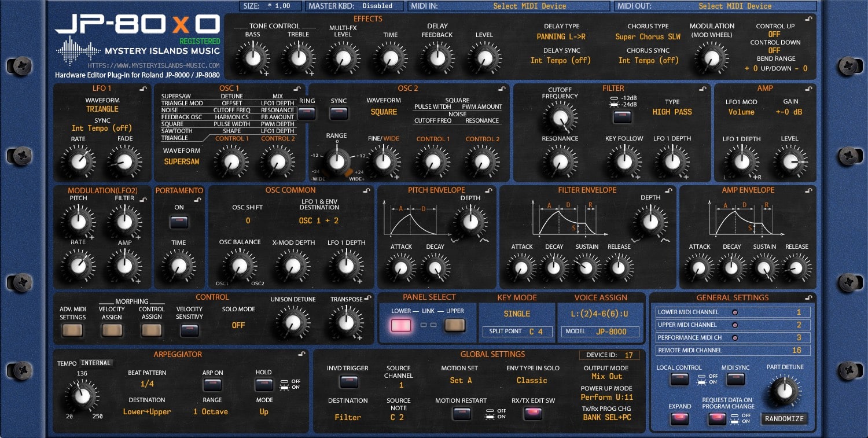Click the Arpeggiator panel lock icon

point(301,354)
